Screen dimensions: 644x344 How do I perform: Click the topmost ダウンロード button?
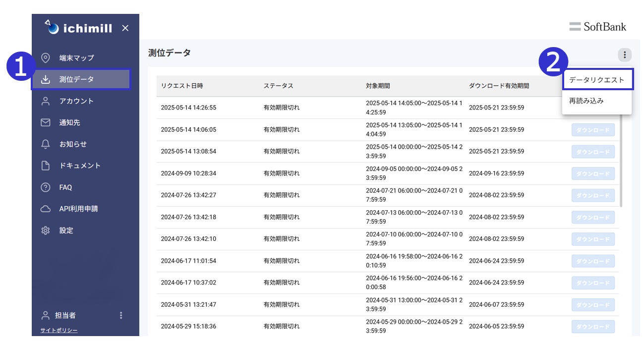pyautogui.click(x=593, y=129)
